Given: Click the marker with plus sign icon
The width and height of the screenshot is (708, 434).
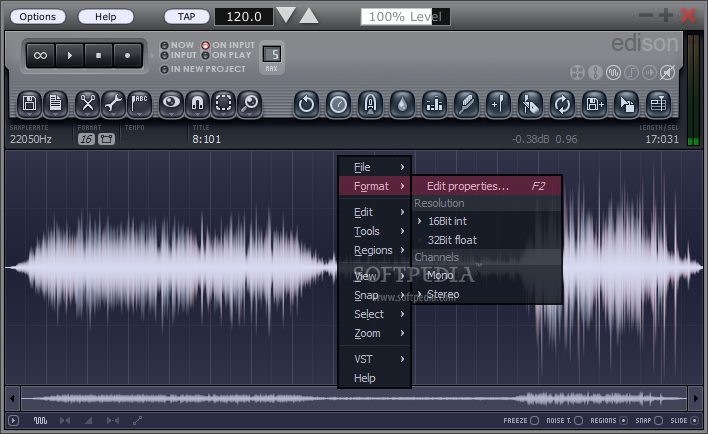Looking at the screenshot, I should (498, 104).
